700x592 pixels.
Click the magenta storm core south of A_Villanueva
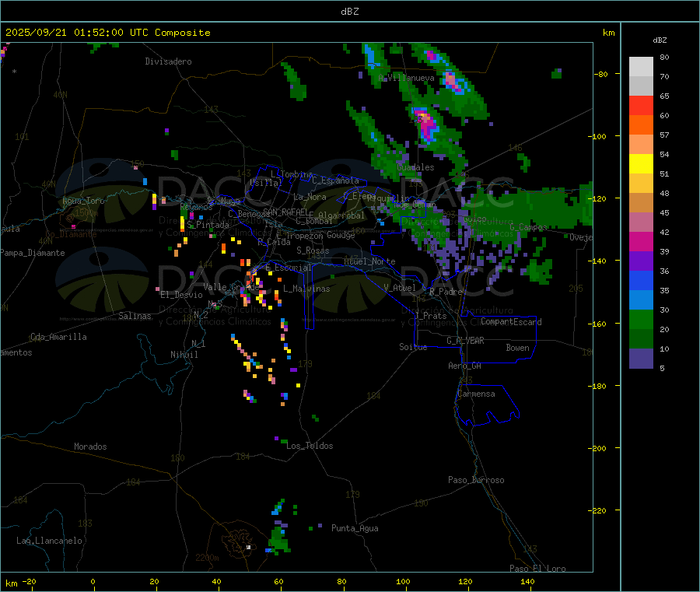[425, 121]
